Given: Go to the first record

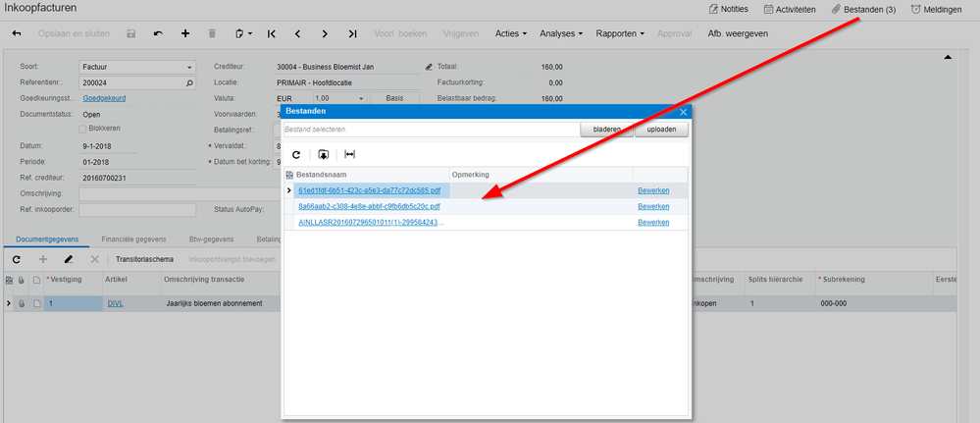Looking at the screenshot, I should tap(271, 33).
